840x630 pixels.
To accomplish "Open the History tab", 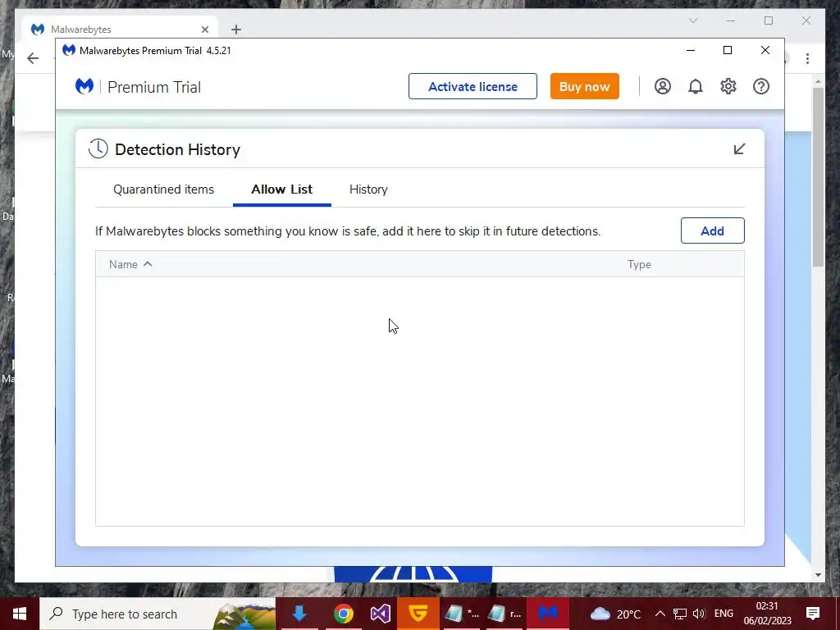I will click(368, 189).
